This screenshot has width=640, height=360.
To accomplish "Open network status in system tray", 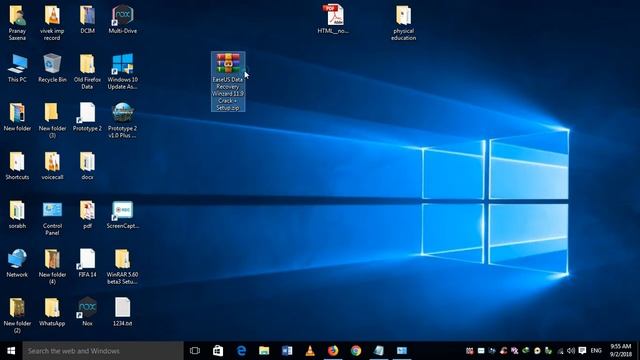I will tap(560, 351).
